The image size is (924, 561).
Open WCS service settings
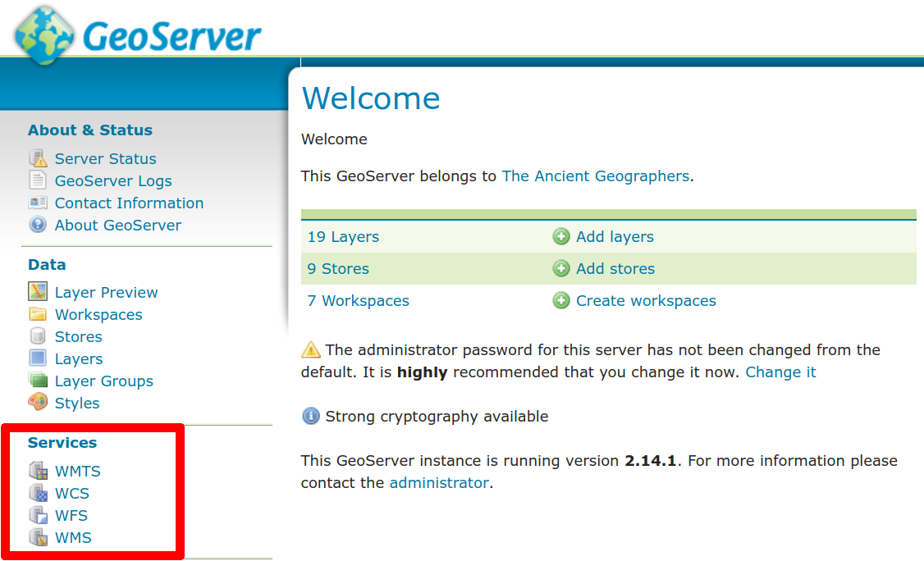pyautogui.click(x=72, y=493)
